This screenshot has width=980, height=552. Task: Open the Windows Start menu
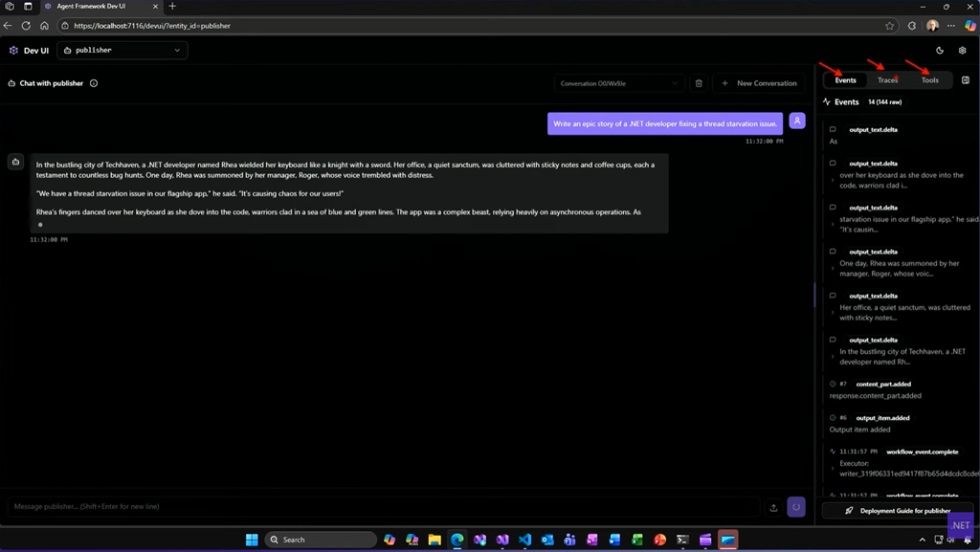[252, 540]
